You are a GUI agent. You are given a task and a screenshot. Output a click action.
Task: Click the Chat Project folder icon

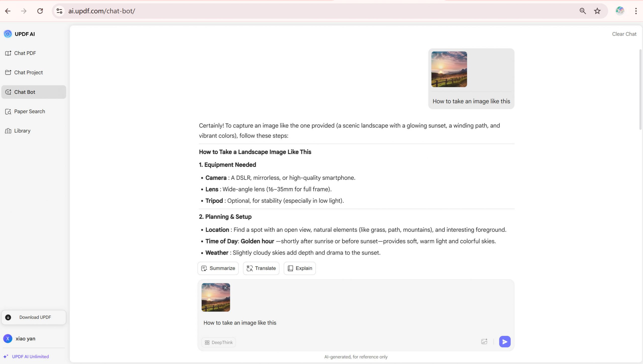[8, 73]
